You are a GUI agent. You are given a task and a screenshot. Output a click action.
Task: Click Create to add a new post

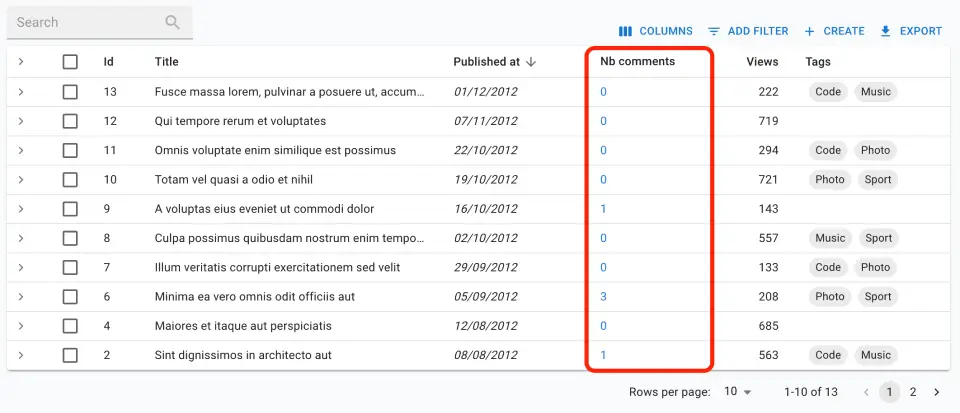tap(834, 31)
